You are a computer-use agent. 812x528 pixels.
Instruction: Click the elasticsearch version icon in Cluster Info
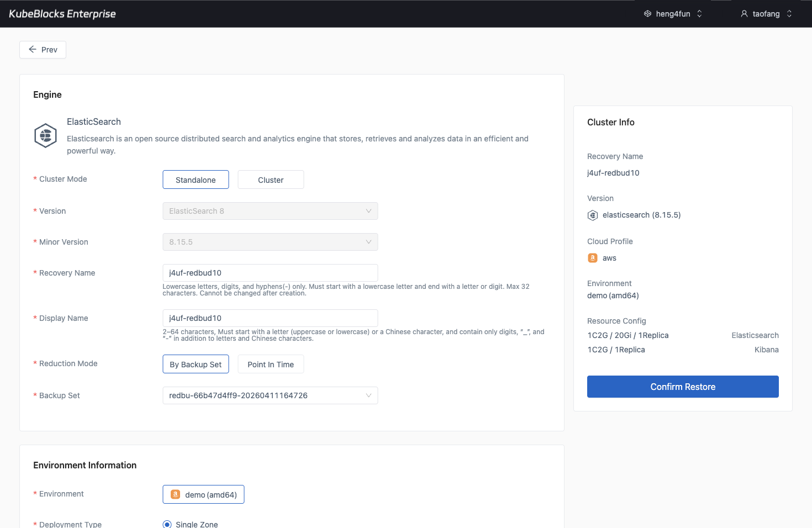(593, 215)
